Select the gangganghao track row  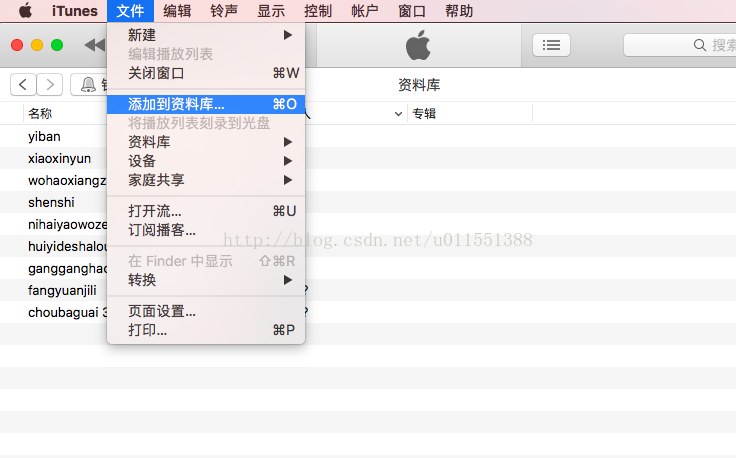tap(368, 268)
